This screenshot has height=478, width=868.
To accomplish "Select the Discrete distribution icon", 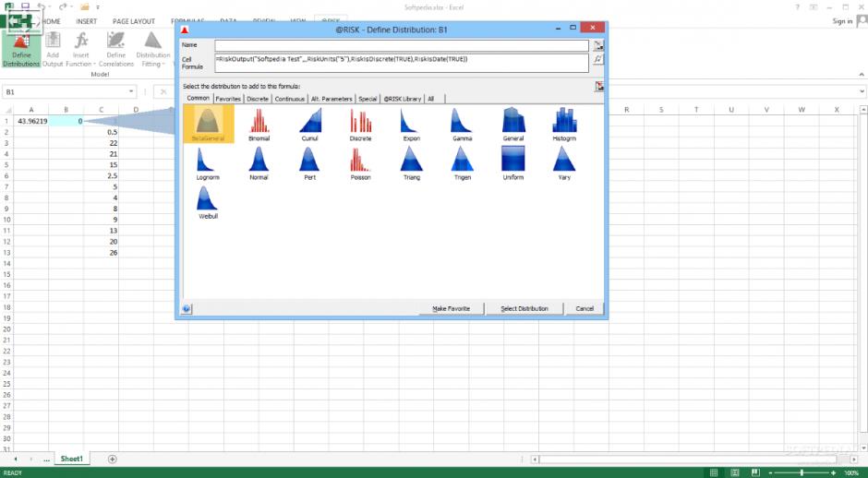I will (x=360, y=124).
